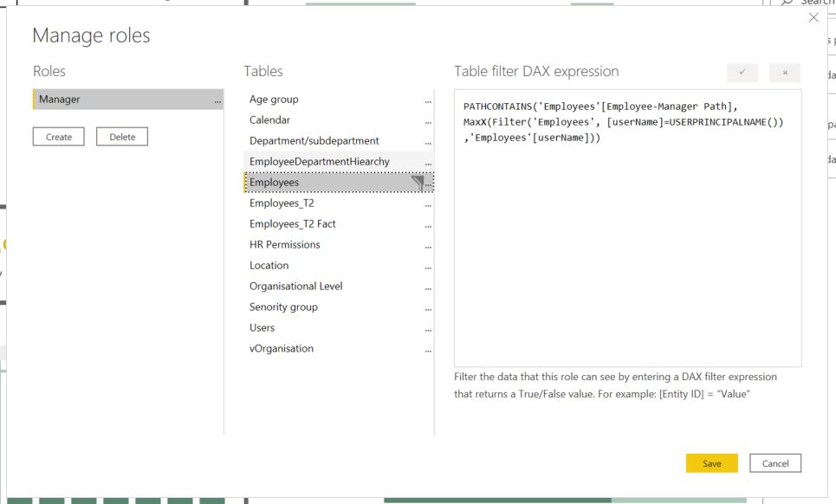836x504 pixels.
Task: Open ellipsis menu for Department/subdepartment table
Action: click(x=428, y=143)
